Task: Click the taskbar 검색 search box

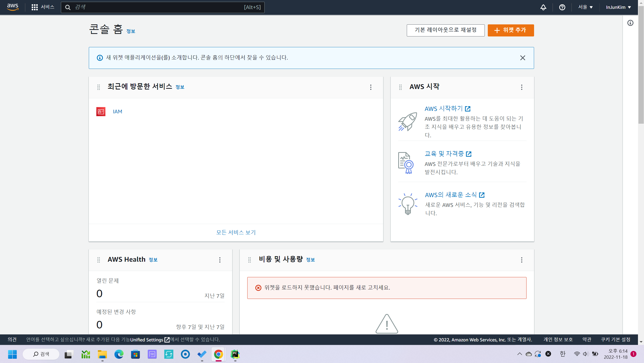Action: pyautogui.click(x=41, y=354)
